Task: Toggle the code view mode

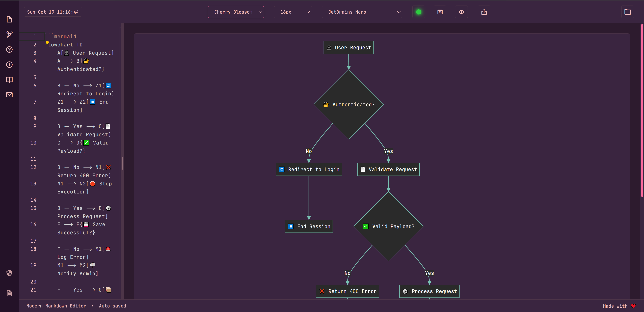Action: point(440,12)
